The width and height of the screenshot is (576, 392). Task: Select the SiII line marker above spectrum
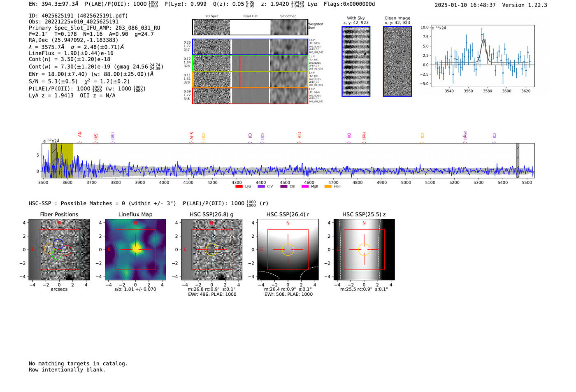click(x=95, y=138)
